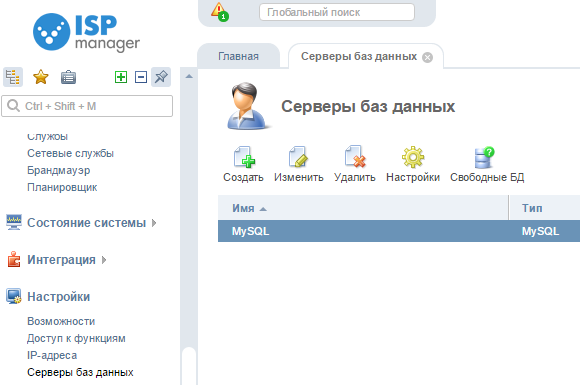Screen dimensions: 580x385
Task: Click the Настройки monitor gear icon
Action: tap(14, 296)
